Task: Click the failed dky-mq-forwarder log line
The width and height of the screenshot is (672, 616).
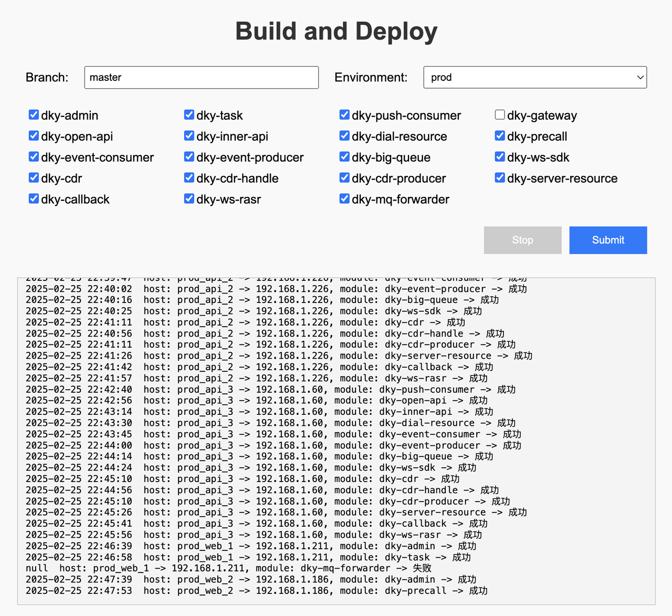Action: tap(228, 568)
